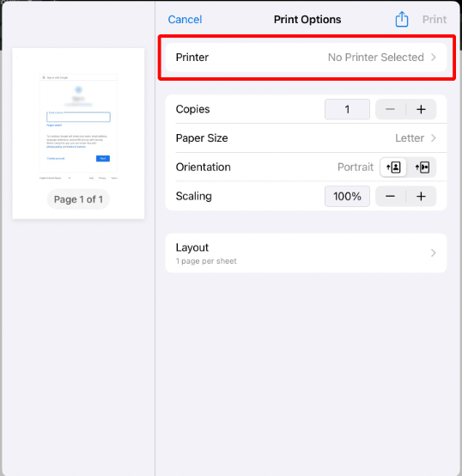
Task: Increase the scaling percentage
Action: [421, 197]
